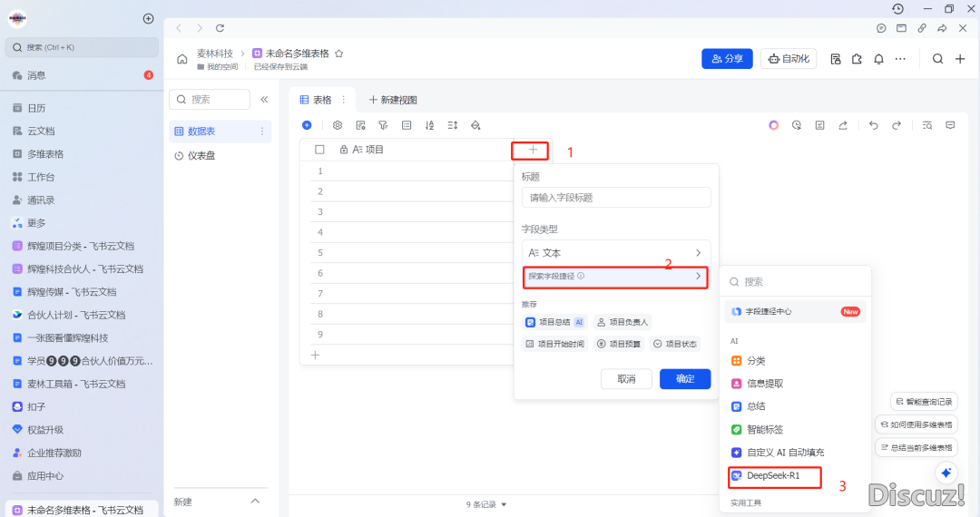The height and width of the screenshot is (517, 980).
Task: Click the filter icon in table toolbar
Action: [383, 125]
